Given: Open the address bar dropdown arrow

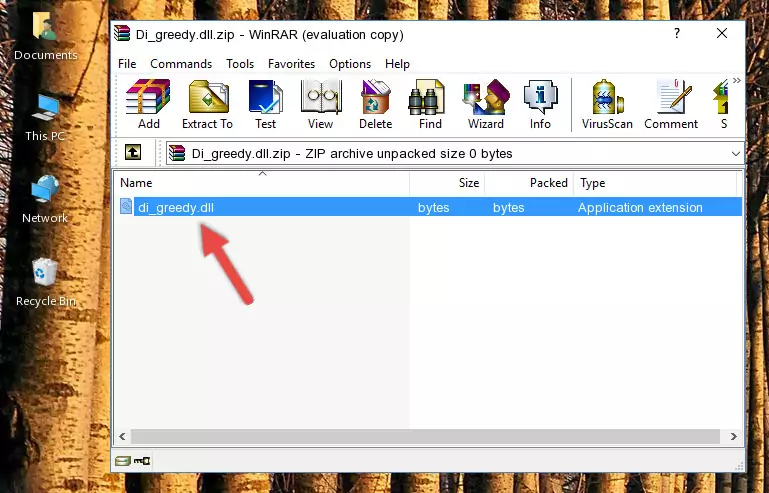Looking at the screenshot, I should [736, 154].
